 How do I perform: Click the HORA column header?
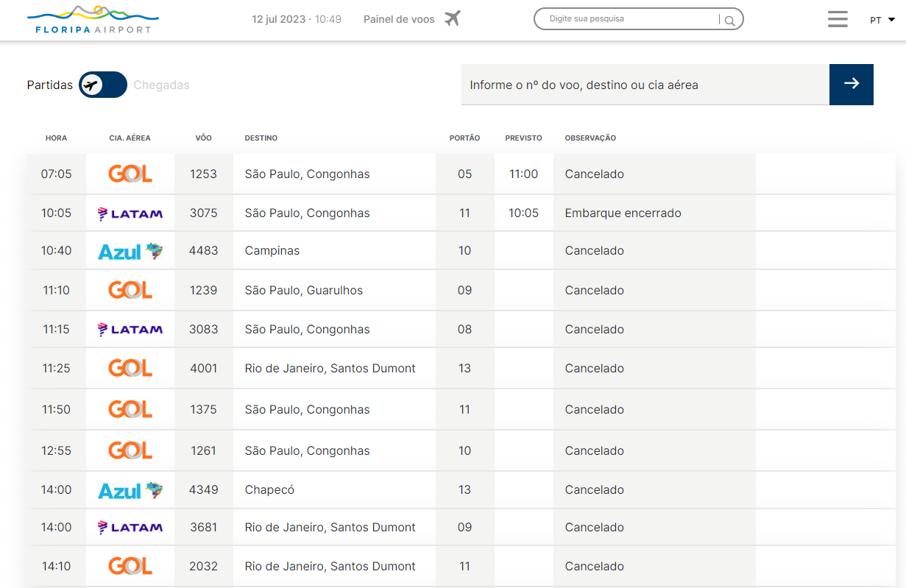[x=56, y=138]
